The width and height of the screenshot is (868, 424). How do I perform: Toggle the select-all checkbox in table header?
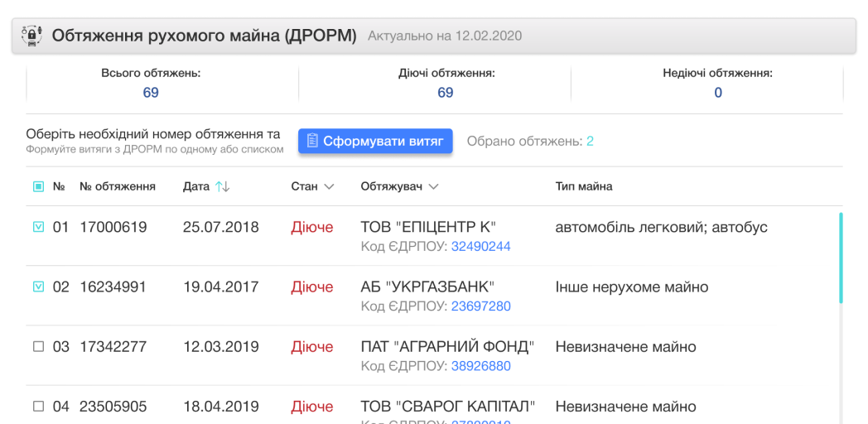(x=38, y=187)
